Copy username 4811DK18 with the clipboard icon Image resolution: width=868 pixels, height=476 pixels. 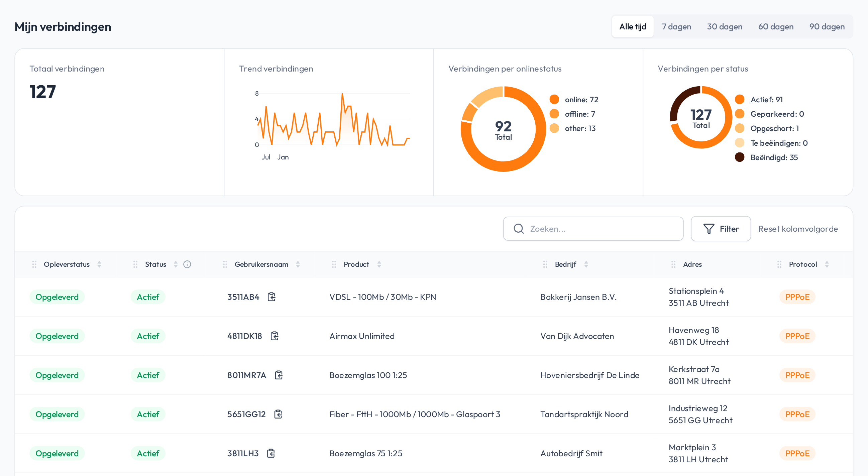[x=274, y=336]
